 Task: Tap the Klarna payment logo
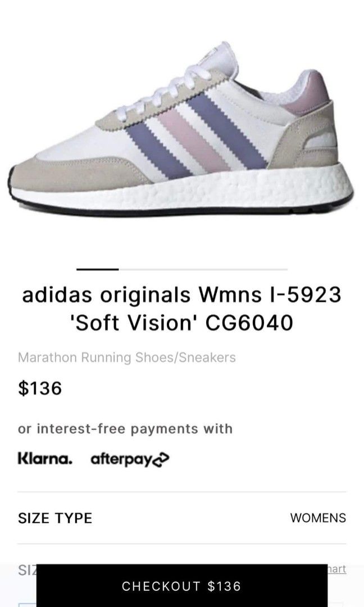45,459
